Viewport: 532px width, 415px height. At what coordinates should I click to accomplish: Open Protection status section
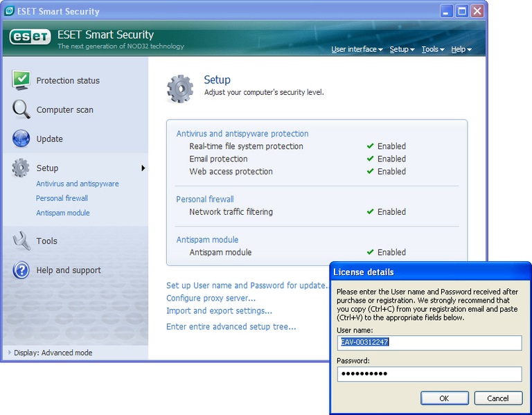[x=68, y=80]
